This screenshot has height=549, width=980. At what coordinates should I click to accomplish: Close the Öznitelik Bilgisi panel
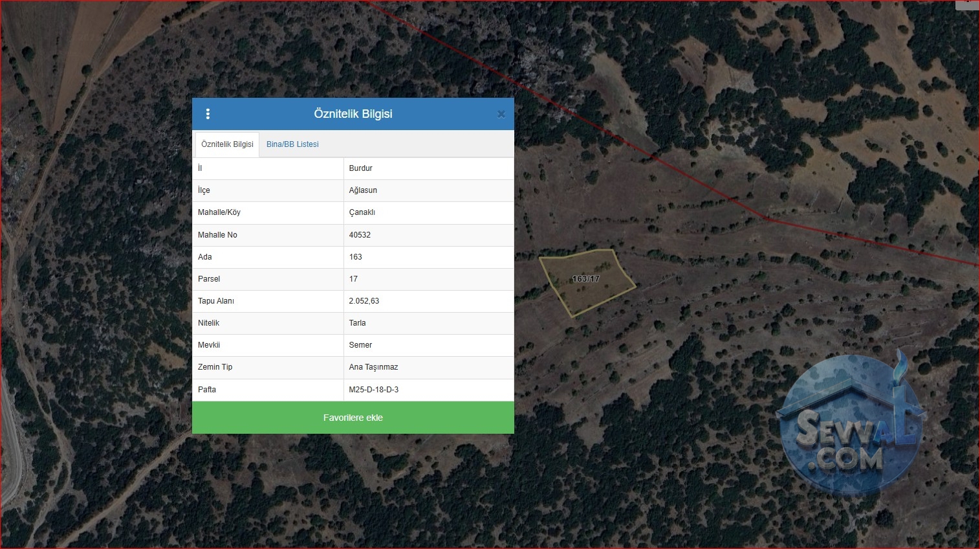[x=501, y=115]
